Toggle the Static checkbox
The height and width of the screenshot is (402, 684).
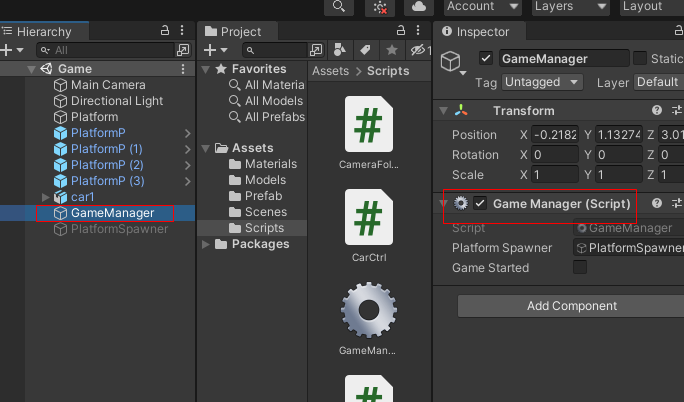(640, 58)
